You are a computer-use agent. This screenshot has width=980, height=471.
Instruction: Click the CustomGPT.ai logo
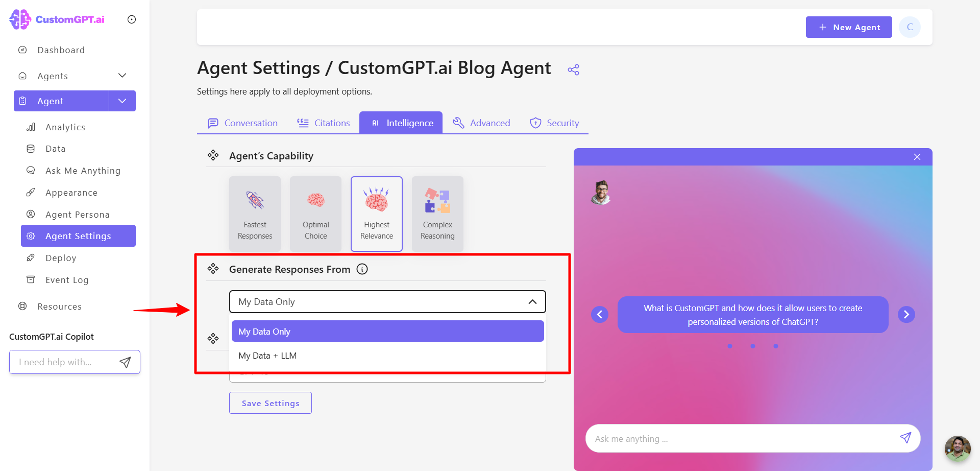(x=57, y=19)
